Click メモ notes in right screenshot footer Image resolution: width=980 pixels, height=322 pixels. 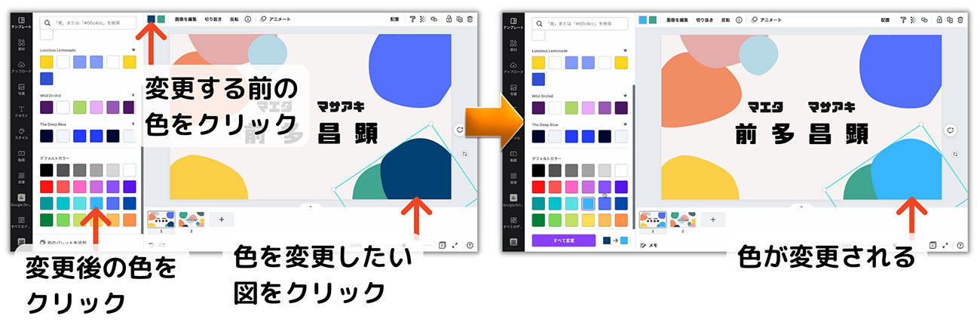click(x=648, y=245)
